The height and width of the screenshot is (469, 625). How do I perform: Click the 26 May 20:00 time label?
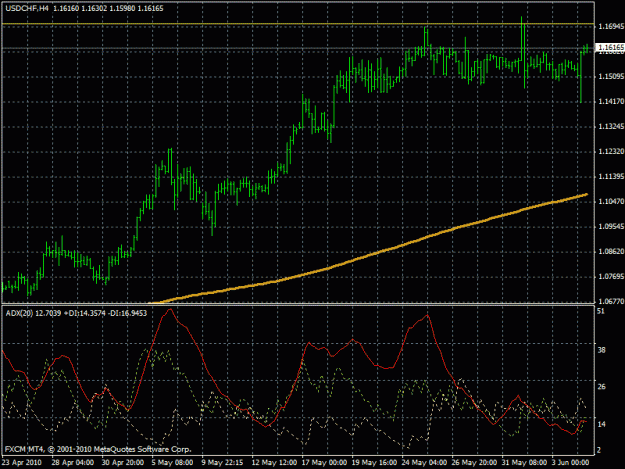point(475,463)
